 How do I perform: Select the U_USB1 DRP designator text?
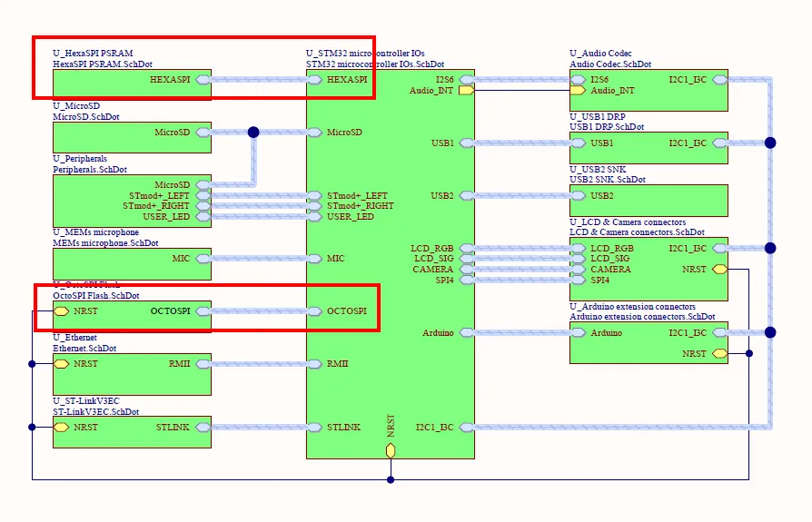[x=598, y=116]
